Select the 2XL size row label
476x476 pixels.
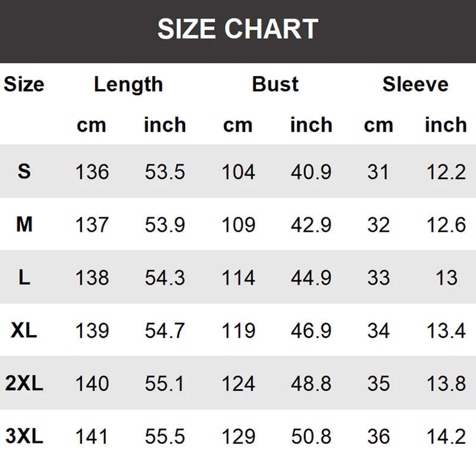24,384
